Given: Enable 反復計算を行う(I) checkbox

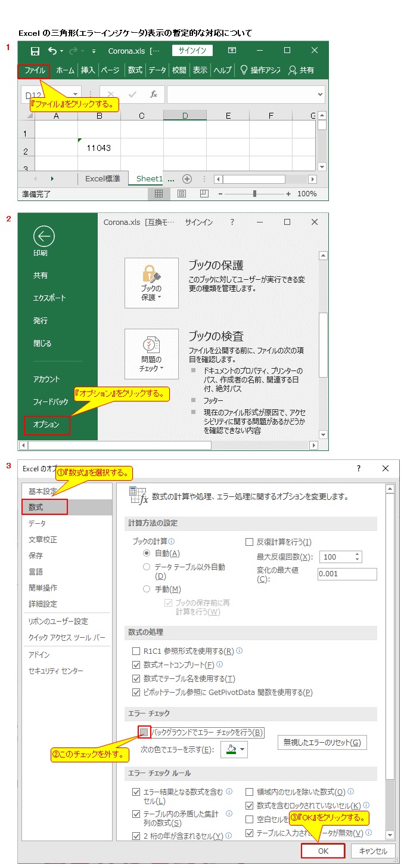Looking at the screenshot, I should 250,542.
